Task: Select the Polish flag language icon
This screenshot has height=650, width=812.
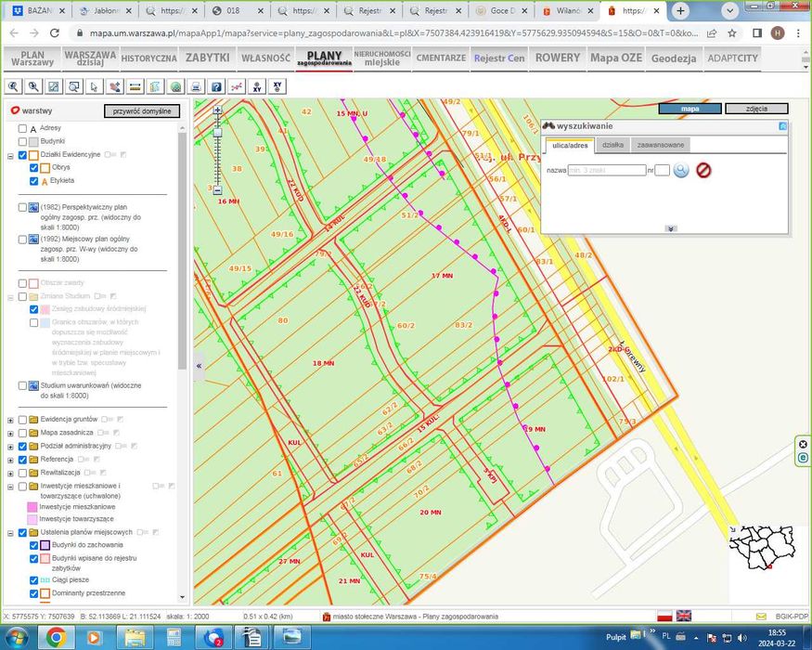Action: pyautogui.click(x=664, y=616)
